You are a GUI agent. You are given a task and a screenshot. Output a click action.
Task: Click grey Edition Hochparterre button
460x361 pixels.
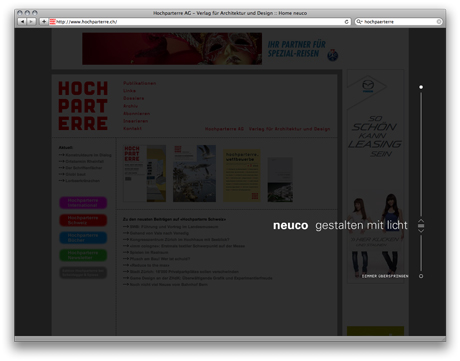(83, 273)
